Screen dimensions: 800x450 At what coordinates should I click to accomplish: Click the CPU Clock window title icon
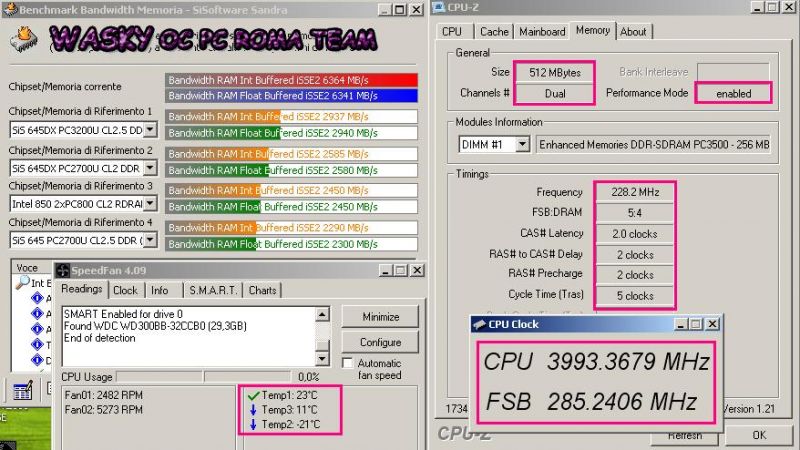coord(479,324)
